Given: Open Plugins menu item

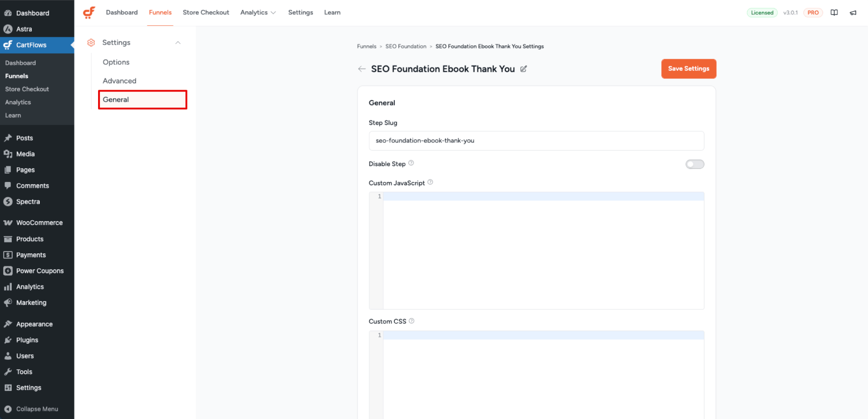Looking at the screenshot, I should point(37,340).
